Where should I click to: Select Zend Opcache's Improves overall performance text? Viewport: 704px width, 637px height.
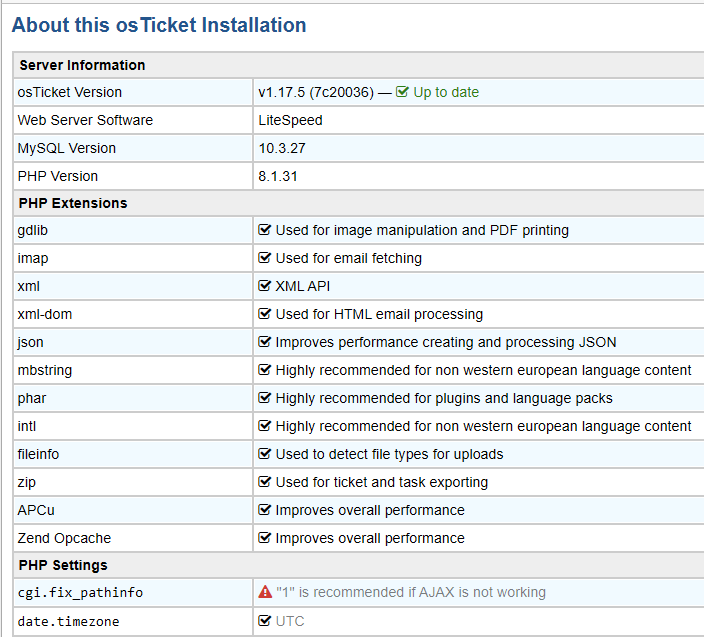coord(370,538)
